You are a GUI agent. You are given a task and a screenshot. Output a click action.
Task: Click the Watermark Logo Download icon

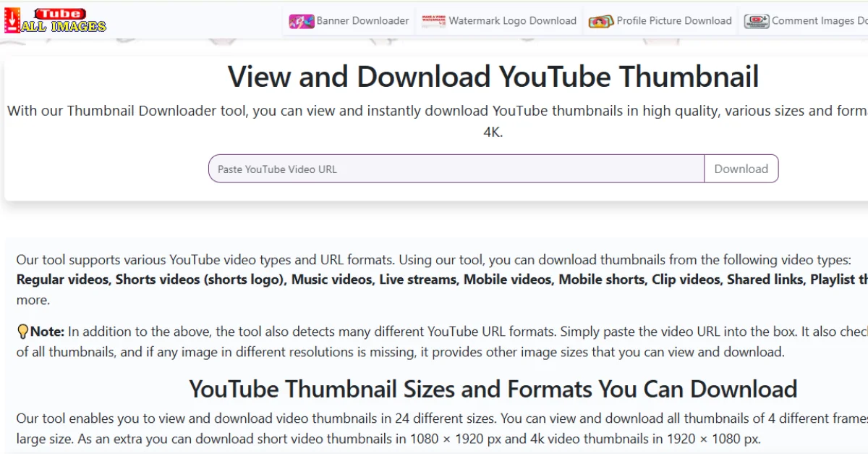pos(434,22)
